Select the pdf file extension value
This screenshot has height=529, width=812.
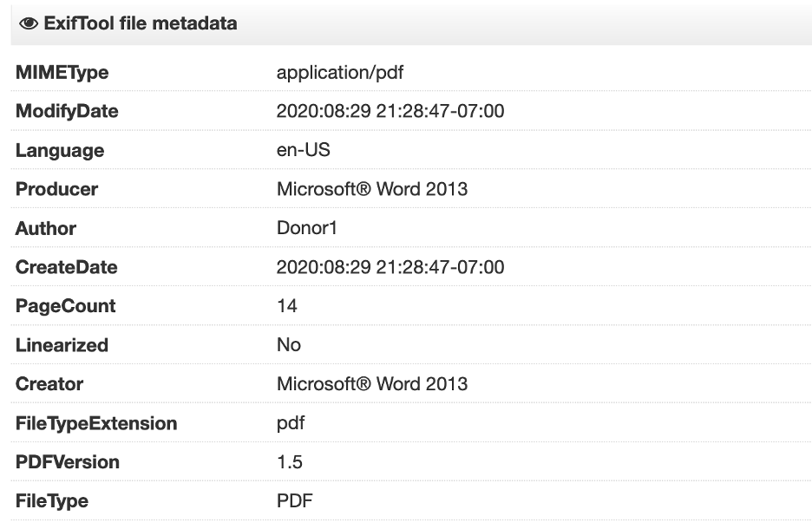291,423
